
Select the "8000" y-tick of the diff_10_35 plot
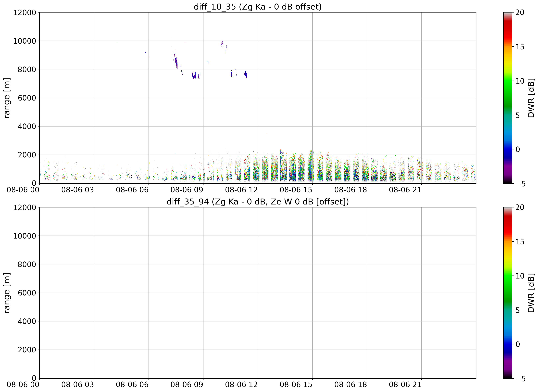pos(27,69)
